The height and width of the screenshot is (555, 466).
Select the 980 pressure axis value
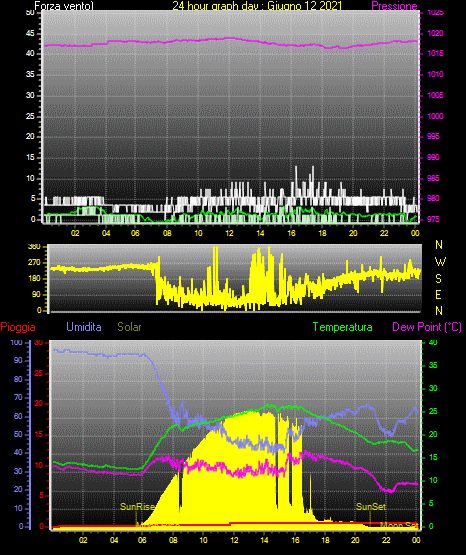click(433, 198)
